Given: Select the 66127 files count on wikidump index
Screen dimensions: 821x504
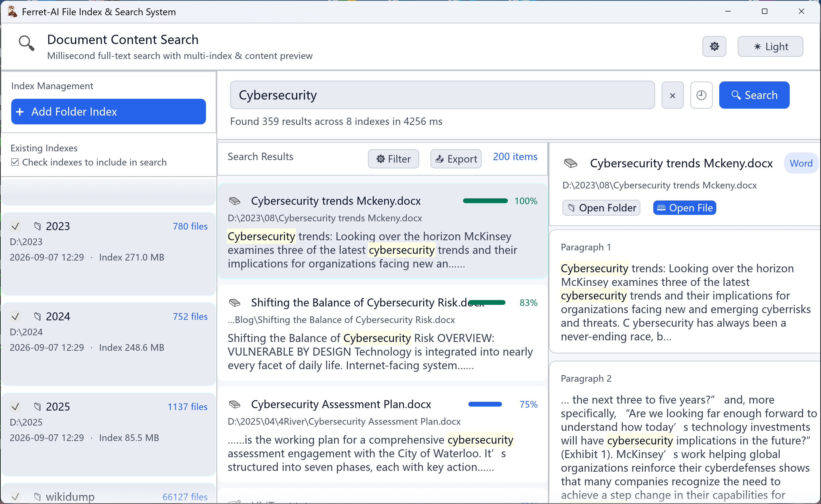Looking at the screenshot, I should coord(185,497).
